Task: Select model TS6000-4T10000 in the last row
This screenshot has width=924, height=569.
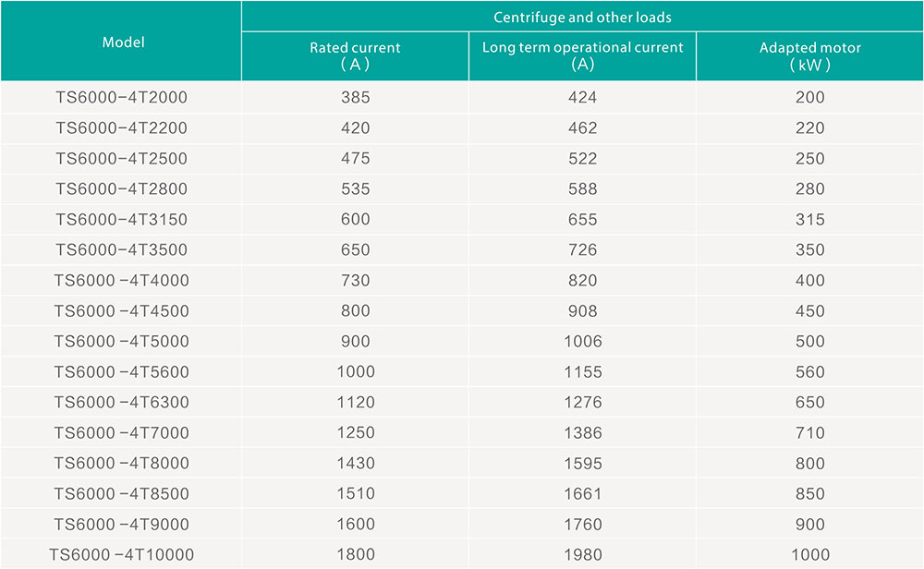Action: [121, 554]
